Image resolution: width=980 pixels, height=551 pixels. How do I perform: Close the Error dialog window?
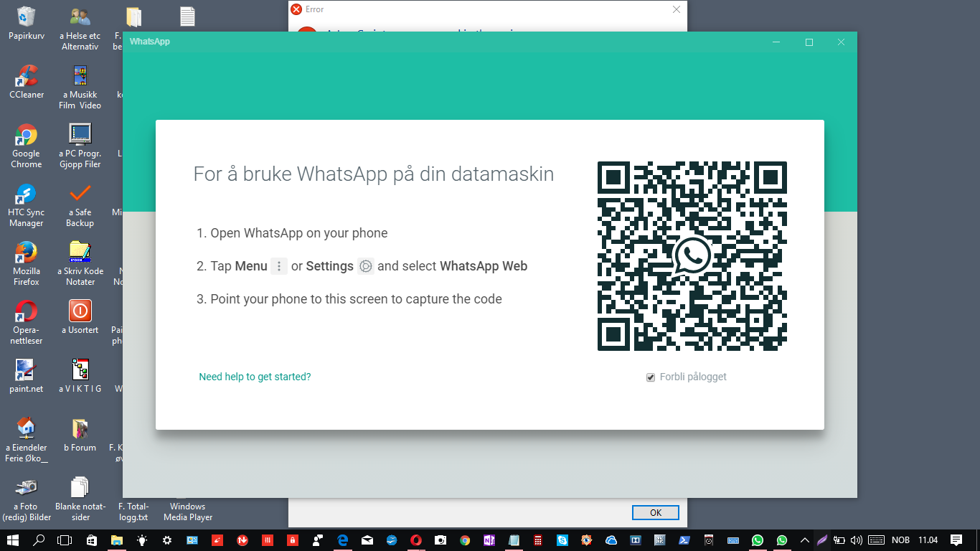pyautogui.click(x=676, y=9)
